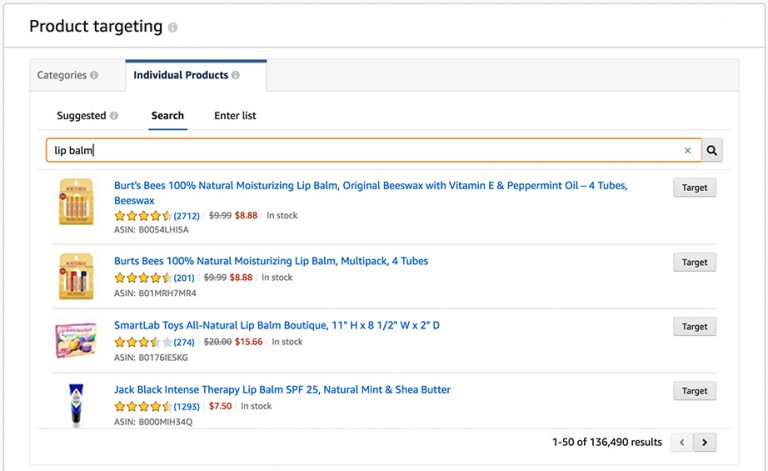Open the Product targeting info icon
Image resolution: width=768 pixels, height=471 pixels.
tap(172, 27)
